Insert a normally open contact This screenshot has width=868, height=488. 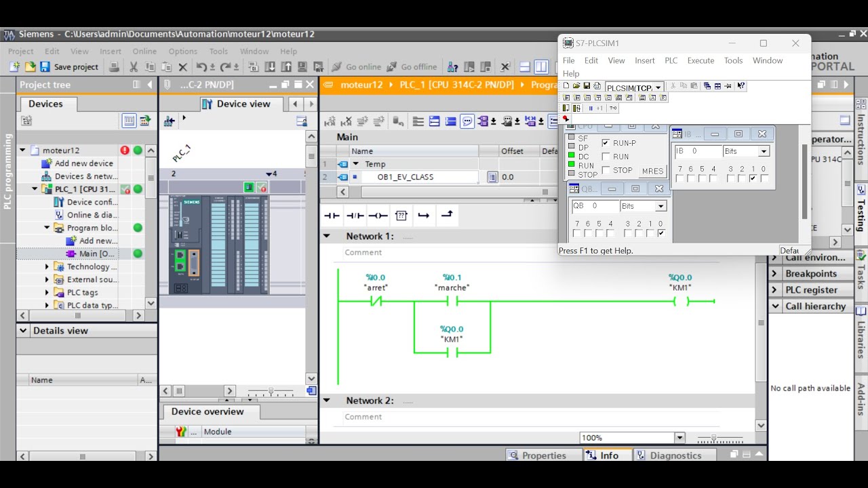pos(332,216)
